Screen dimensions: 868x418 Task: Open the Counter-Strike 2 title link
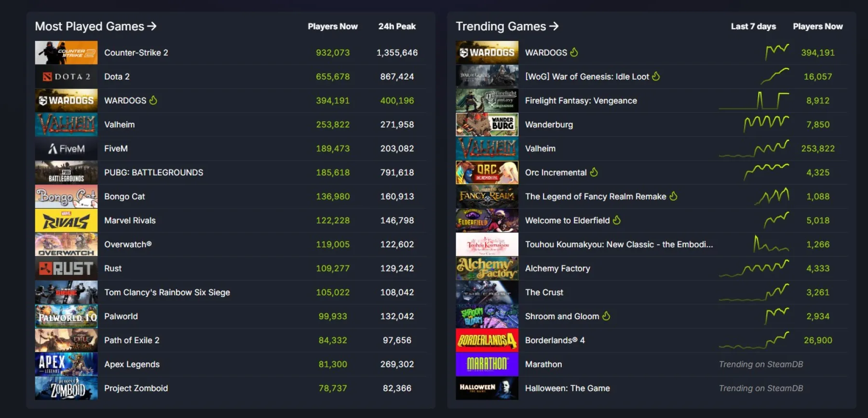point(136,53)
